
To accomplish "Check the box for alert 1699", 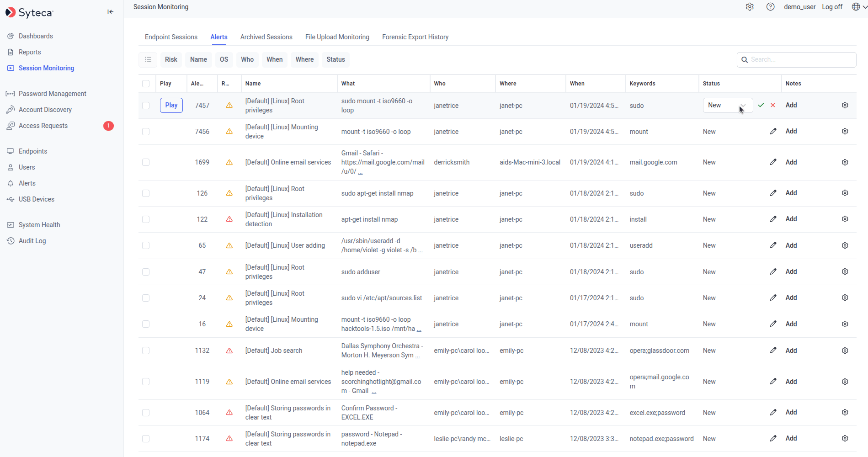I will (146, 162).
